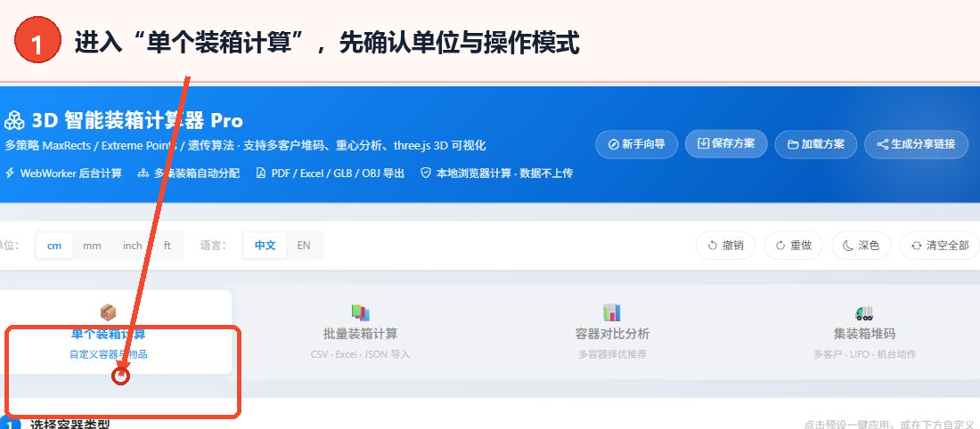
Task: Click the cardboard box icon
Action: (108, 312)
